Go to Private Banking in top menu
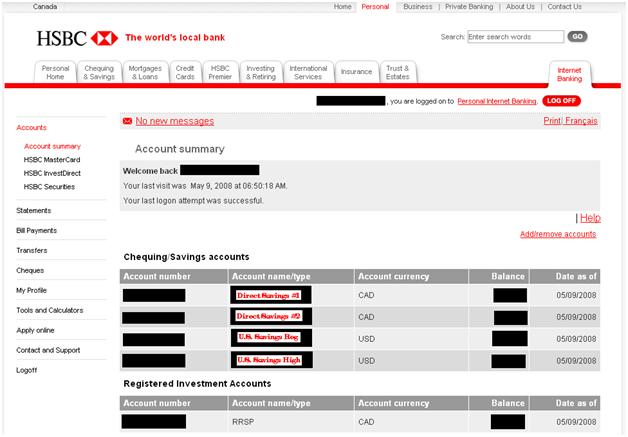Image resolution: width=628 pixels, height=437 pixels. 469,6
